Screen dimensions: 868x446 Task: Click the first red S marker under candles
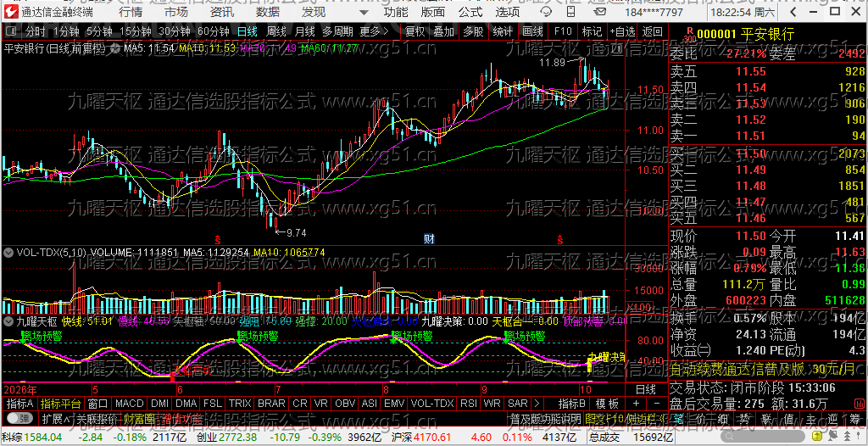[218, 240]
